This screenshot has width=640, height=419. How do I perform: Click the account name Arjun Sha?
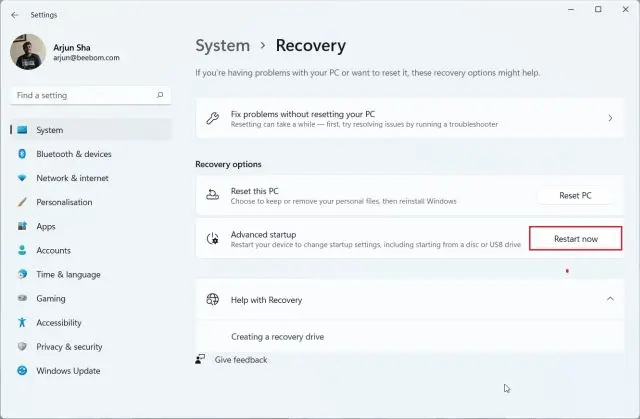point(72,47)
